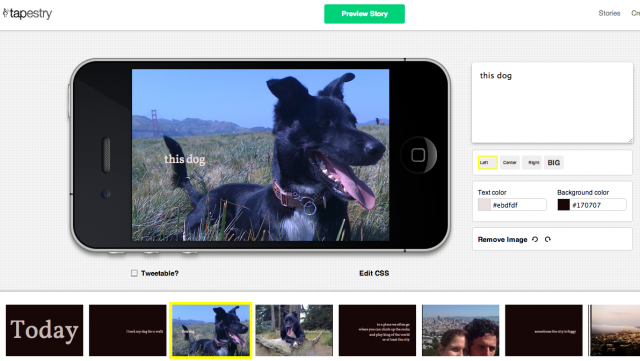Click Remove Image
This screenshot has width=640, height=361.
502,240
